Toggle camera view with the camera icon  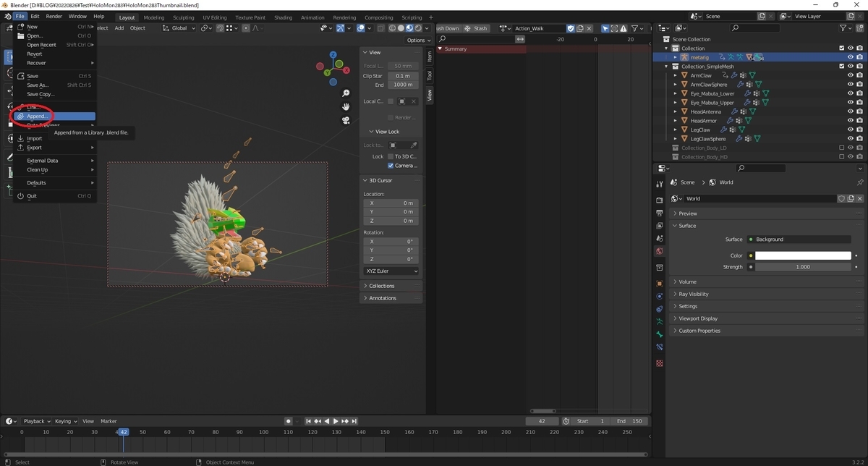coord(346,120)
